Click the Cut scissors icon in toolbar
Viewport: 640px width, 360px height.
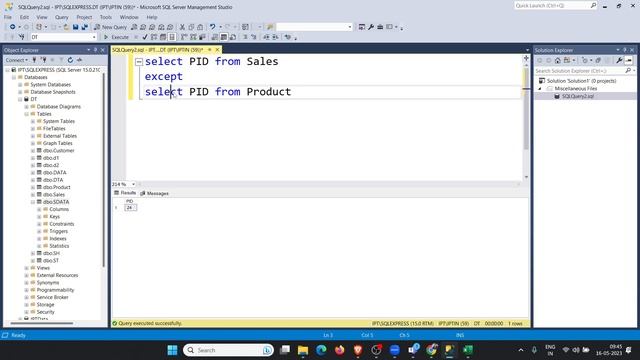click(182, 27)
